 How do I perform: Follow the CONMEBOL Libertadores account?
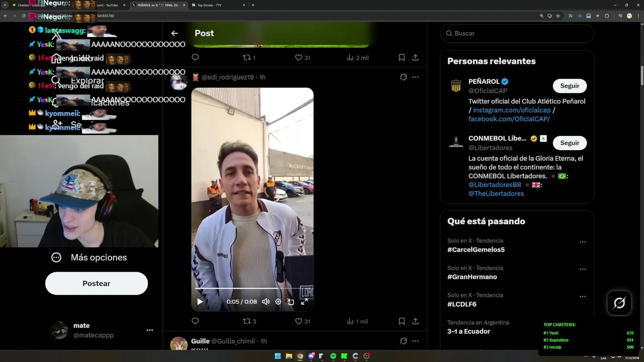pyautogui.click(x=570, y=143)
